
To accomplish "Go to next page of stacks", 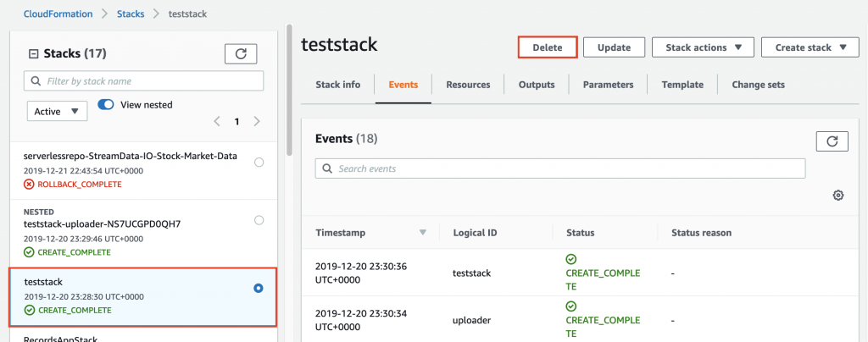I will click(256, 122).
